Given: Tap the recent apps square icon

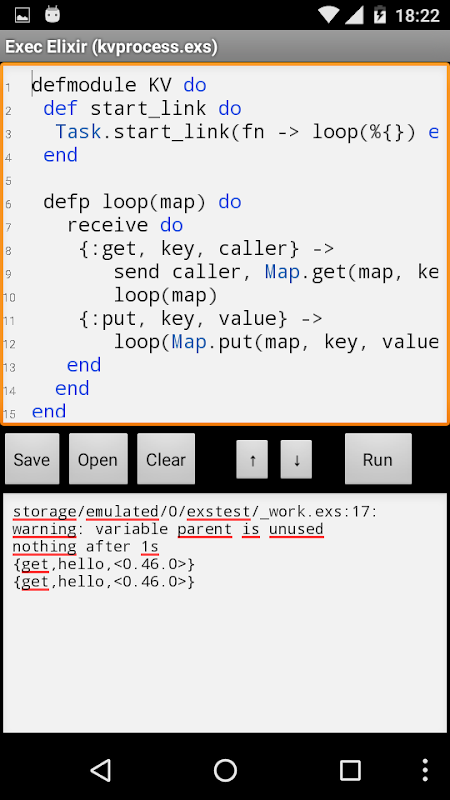Looking at the screenshot, I should click(350, 769).
